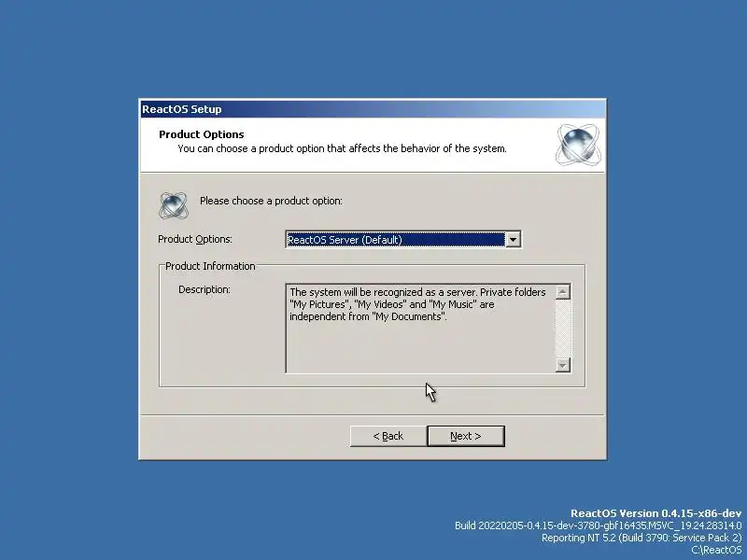This screenshot has width=747, height=560.
Task: Click the bold Product Options heading
Action: (202, 134)
